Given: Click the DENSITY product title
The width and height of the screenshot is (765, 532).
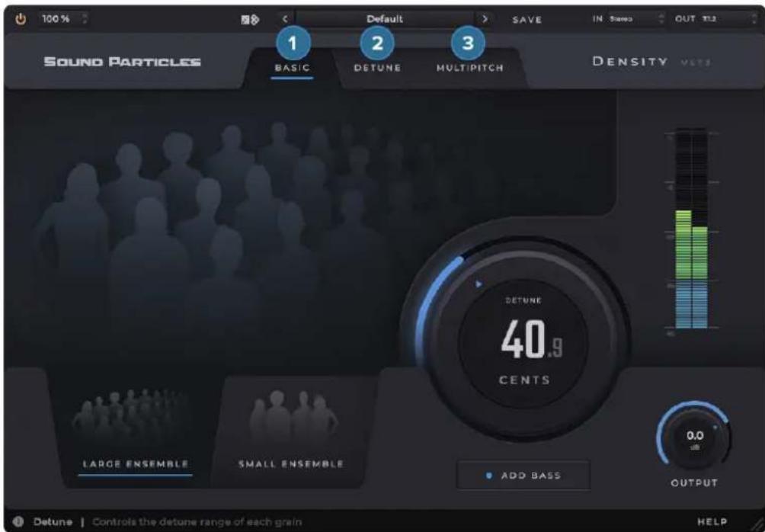Looking at the screenshot, I should [630, 62].
